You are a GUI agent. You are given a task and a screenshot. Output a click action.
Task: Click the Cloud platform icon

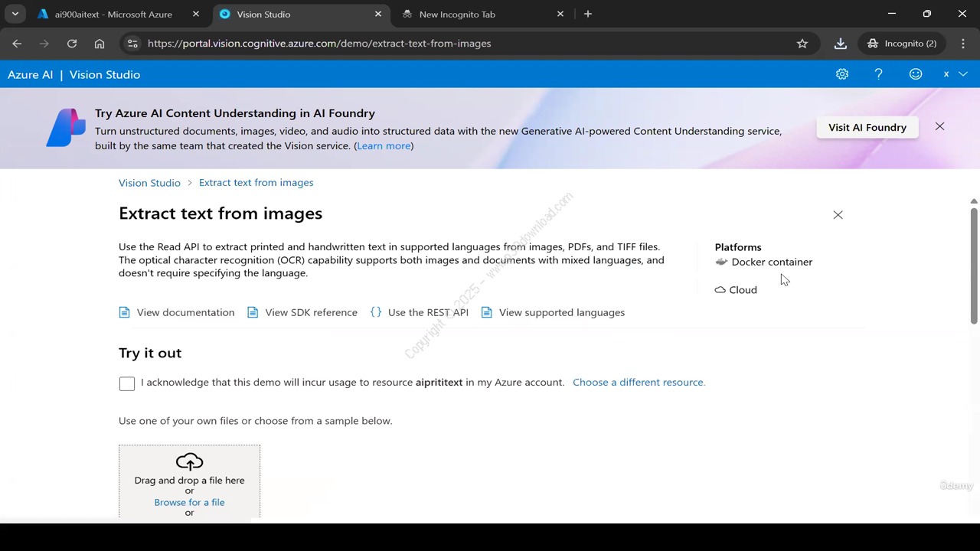[x=720, y=290]
